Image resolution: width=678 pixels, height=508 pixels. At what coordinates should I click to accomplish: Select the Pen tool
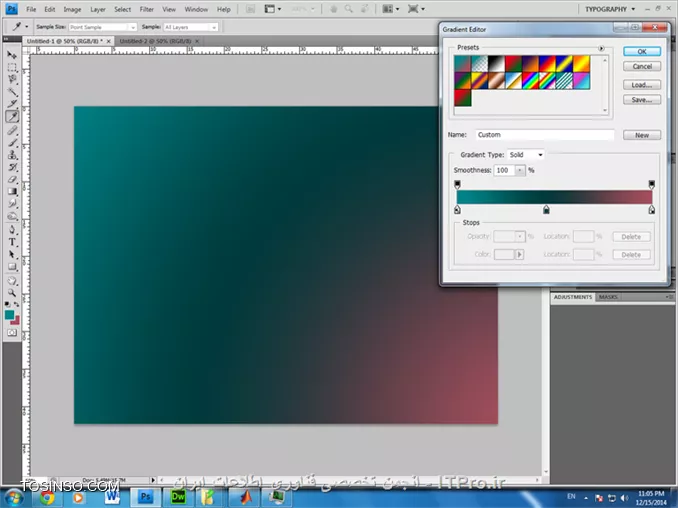[12, 230]
